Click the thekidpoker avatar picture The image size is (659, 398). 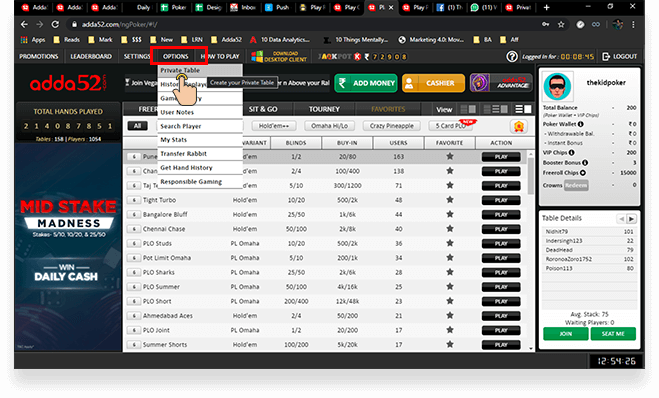pos(557,86)
